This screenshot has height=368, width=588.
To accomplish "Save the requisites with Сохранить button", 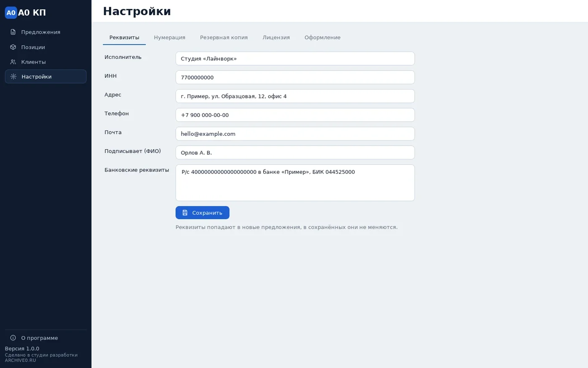I will [202, 213].
